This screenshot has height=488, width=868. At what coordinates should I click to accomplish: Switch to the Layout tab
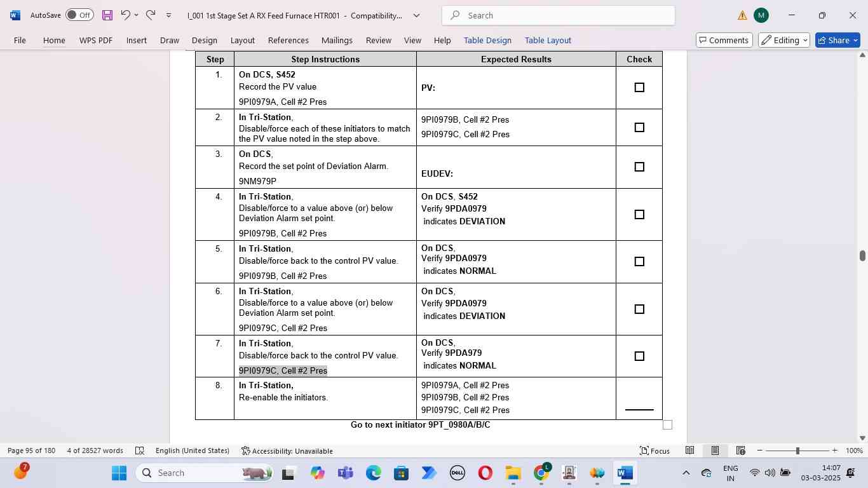243,40
